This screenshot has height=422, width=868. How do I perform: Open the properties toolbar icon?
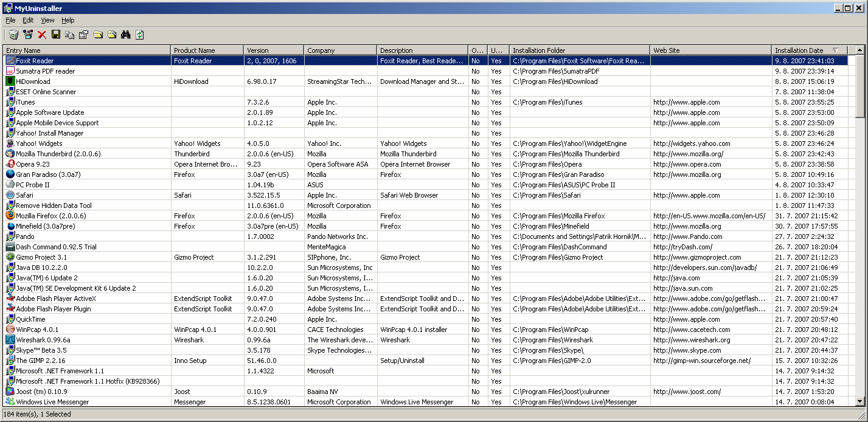click(x=84, y=35)
